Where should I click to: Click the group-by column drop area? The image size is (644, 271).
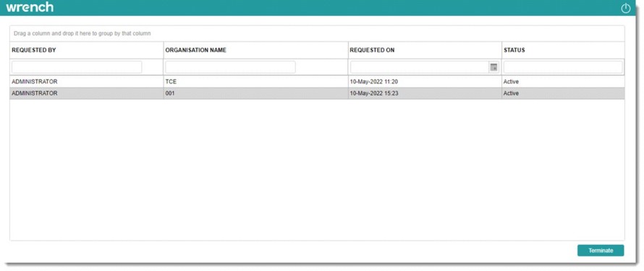317,33
